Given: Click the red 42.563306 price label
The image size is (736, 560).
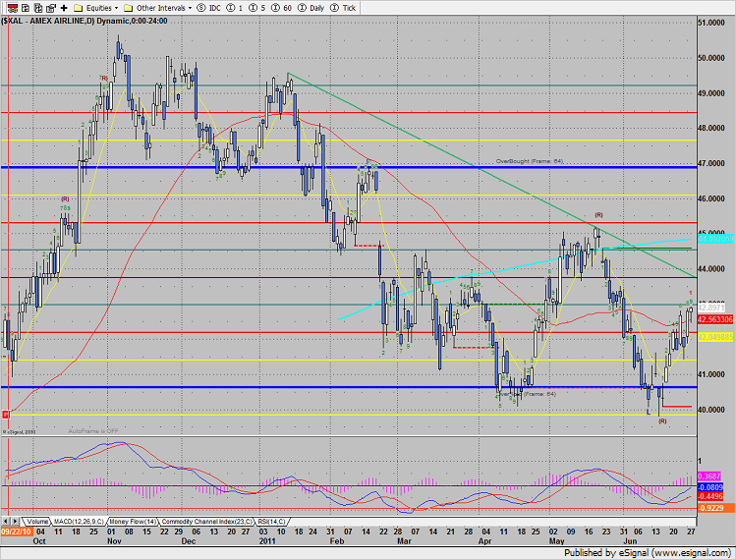Looking at the screenshot, I should [715, 319].
